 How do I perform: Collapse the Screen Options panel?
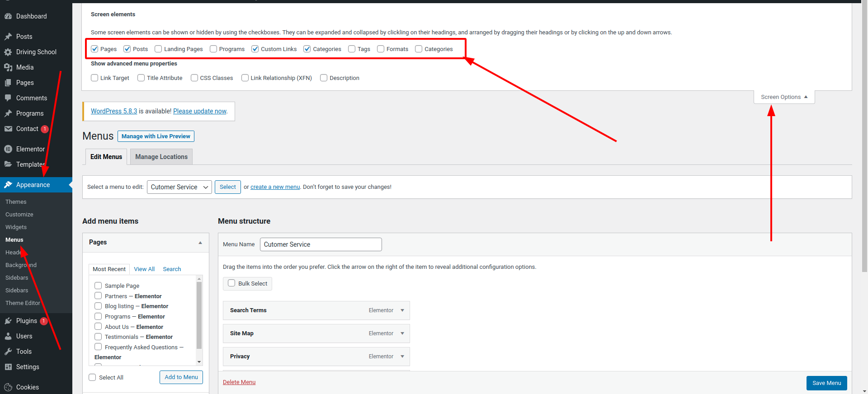(784, 97)
